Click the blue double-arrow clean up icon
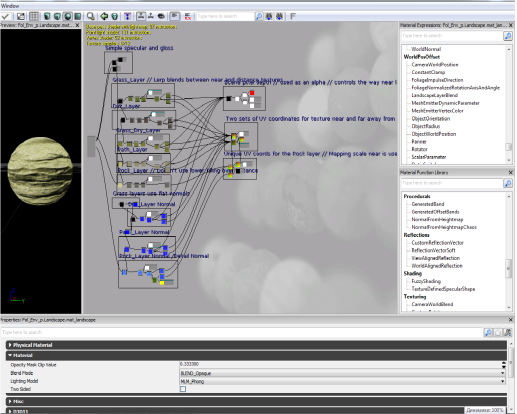 pyautogui.click(x=127, y=16)
